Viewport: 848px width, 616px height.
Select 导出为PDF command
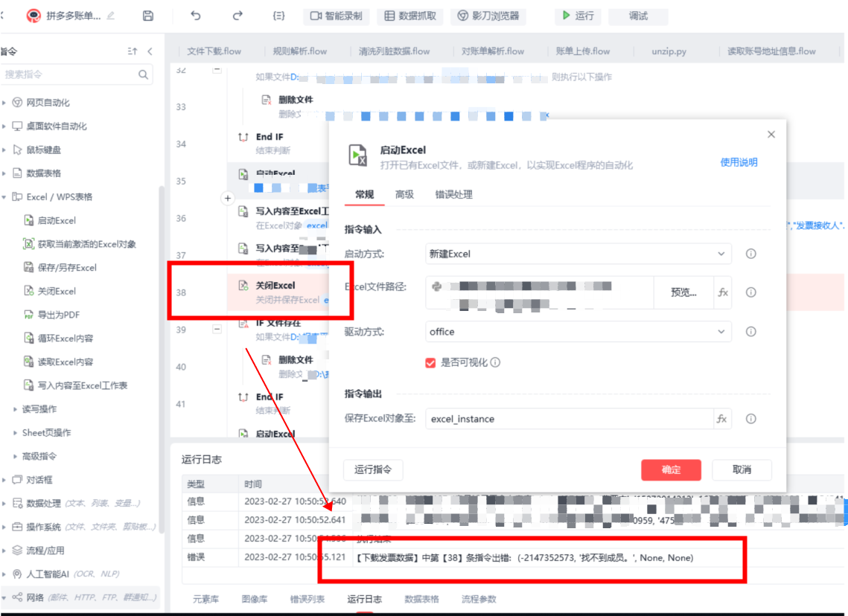[58, 315]
